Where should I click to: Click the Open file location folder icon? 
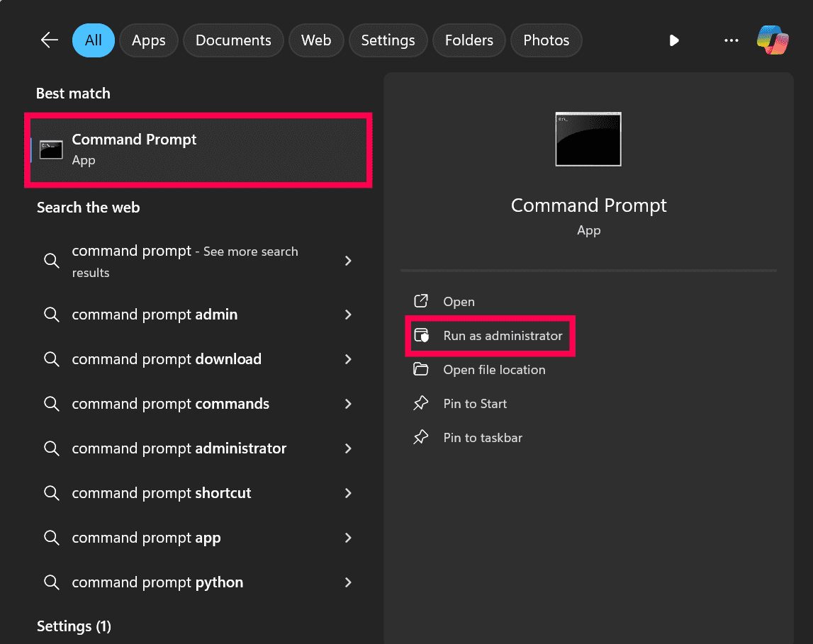click(421, 370)
